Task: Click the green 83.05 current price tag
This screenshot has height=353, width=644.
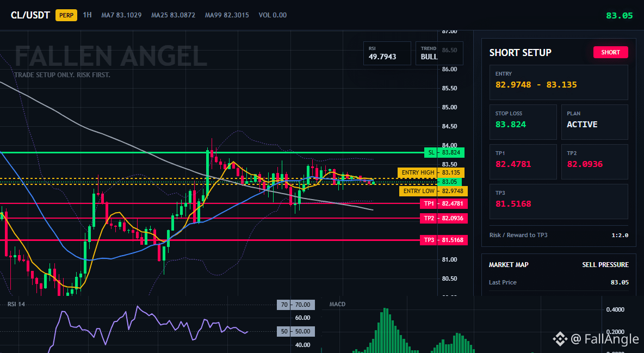Action: pyautogui.click(x=449, y=182)
